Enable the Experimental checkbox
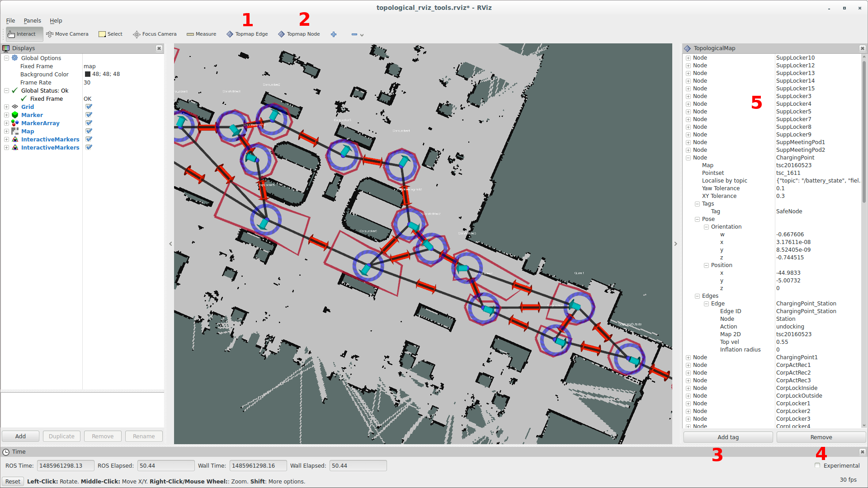 coord(817,465)
